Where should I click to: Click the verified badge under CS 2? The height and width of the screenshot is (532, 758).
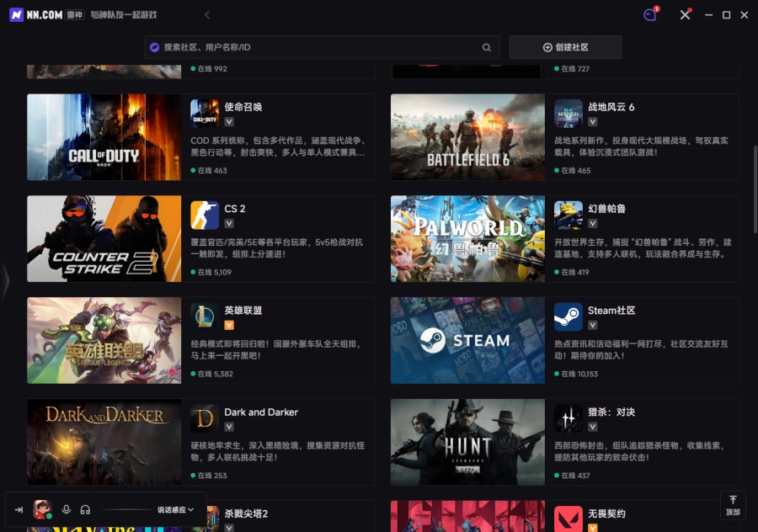(x=229, y=223)
